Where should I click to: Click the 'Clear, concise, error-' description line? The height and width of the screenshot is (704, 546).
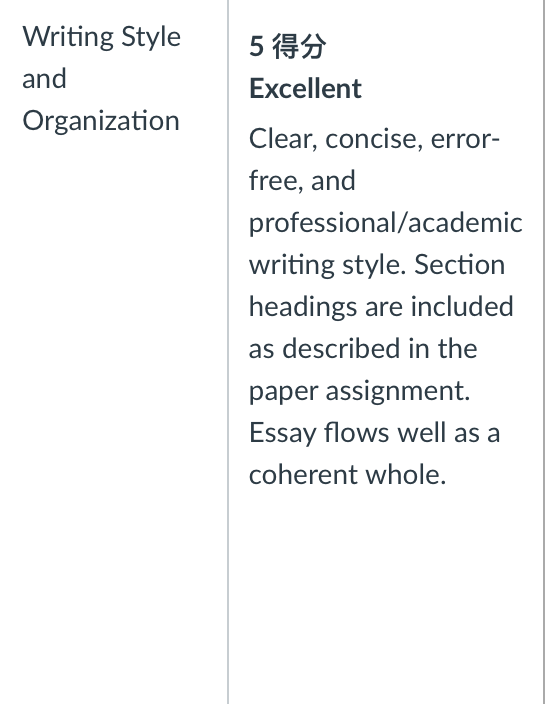point(374,139)
